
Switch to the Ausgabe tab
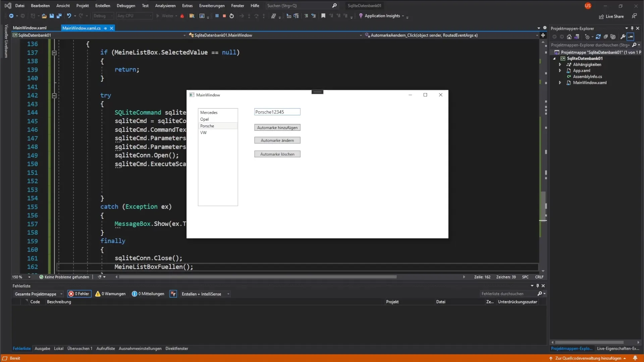(42, 349)
